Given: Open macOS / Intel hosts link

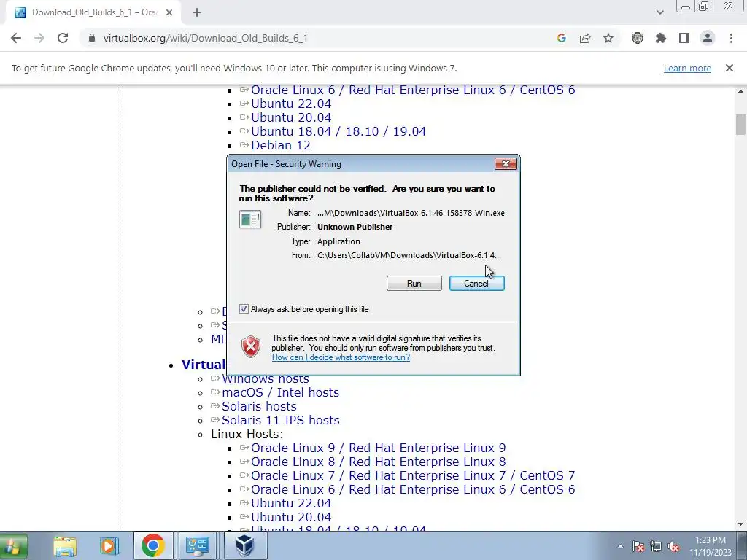Looking at the screenshot, I should pyautogui.click(x=281, y=392).
